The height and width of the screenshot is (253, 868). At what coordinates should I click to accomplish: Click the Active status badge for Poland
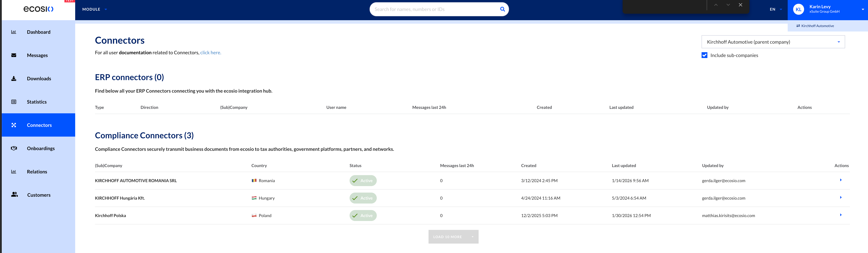363,216
